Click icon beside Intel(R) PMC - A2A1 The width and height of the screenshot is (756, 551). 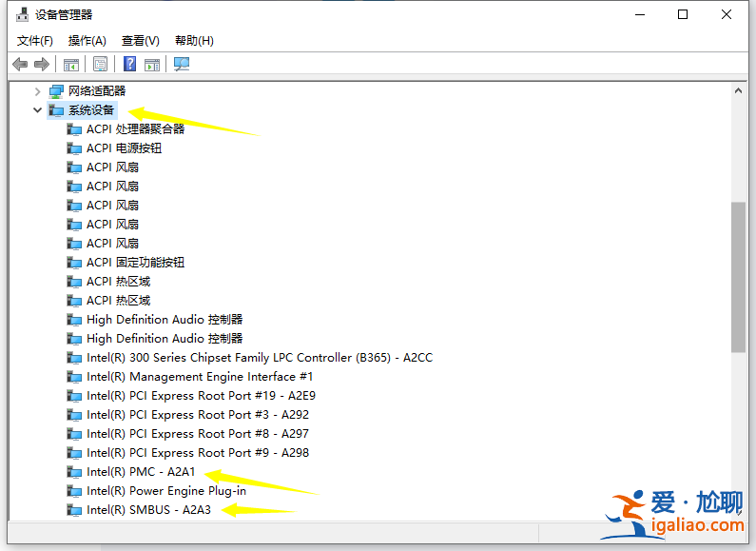(x=74, y=472)
